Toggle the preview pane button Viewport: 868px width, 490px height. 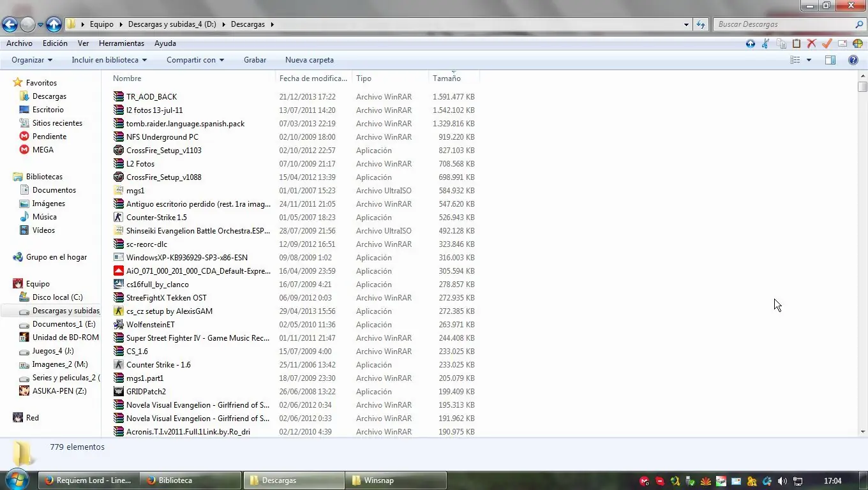(830, 60)
